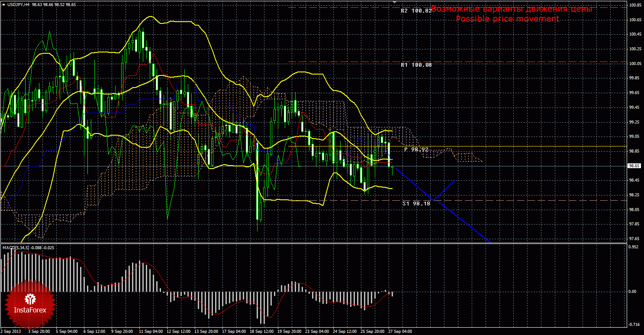Click the S1 98.18 support label
The height and width of the screenshot is (335, 644).
(416, 203)
